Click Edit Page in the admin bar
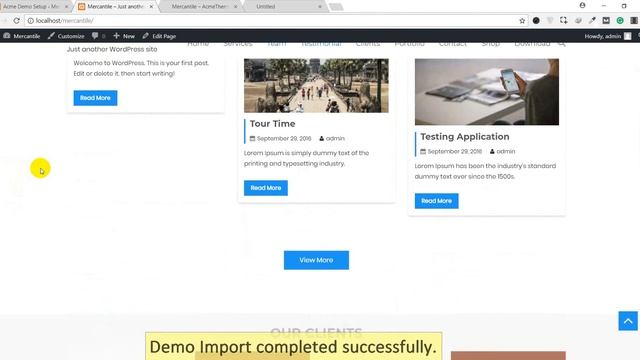 pos(159,36)
